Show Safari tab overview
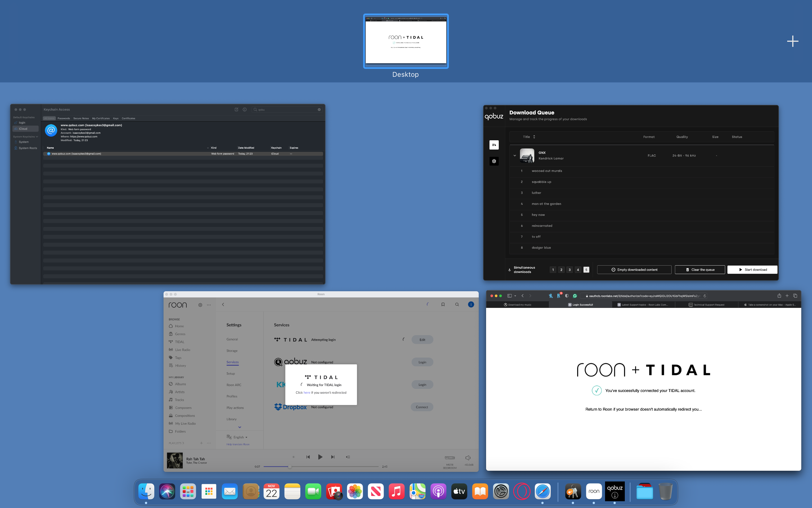This screenshot has width=812, height=508. [795, 296]
